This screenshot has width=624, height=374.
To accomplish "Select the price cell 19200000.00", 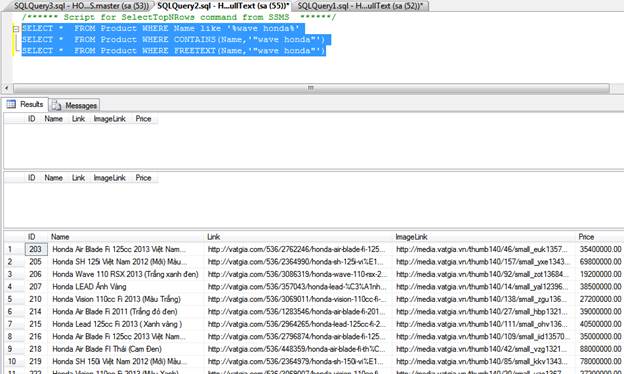I will (600, 274).
